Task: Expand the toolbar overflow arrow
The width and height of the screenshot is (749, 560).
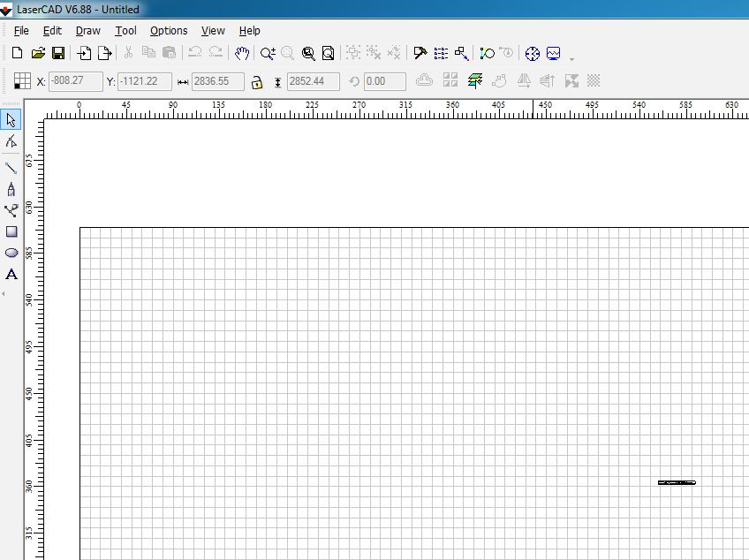Action: pyautogui.click(x=572, y=58)
